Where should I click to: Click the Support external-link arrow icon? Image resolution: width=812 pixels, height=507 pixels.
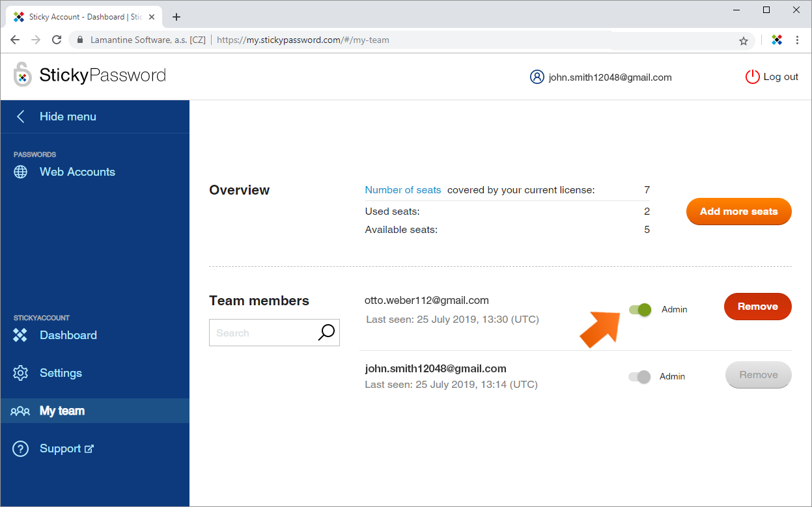pos(90,448)
